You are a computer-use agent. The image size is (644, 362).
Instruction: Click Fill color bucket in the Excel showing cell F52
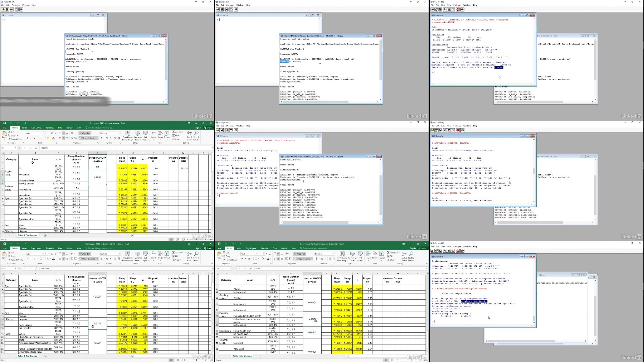263,259
